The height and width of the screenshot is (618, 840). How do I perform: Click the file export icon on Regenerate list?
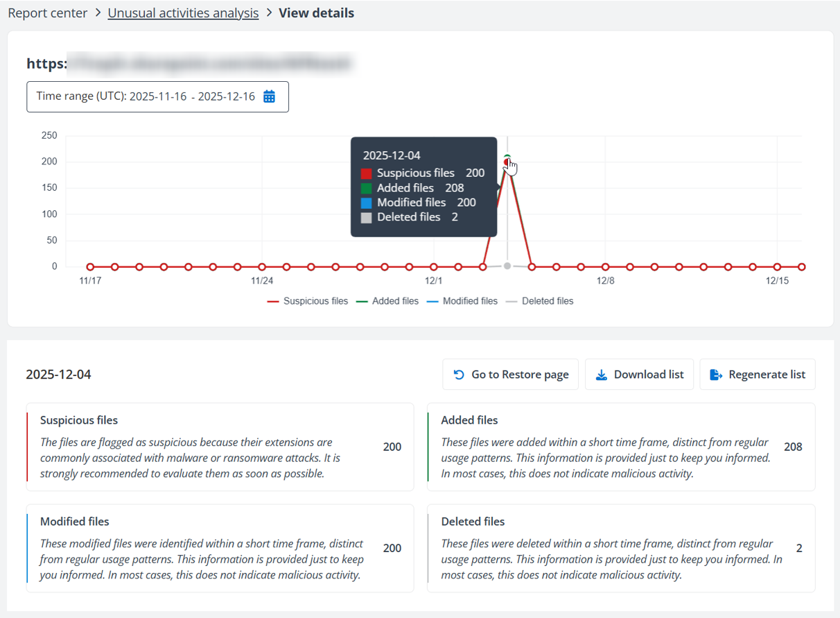tap(715, 374)
